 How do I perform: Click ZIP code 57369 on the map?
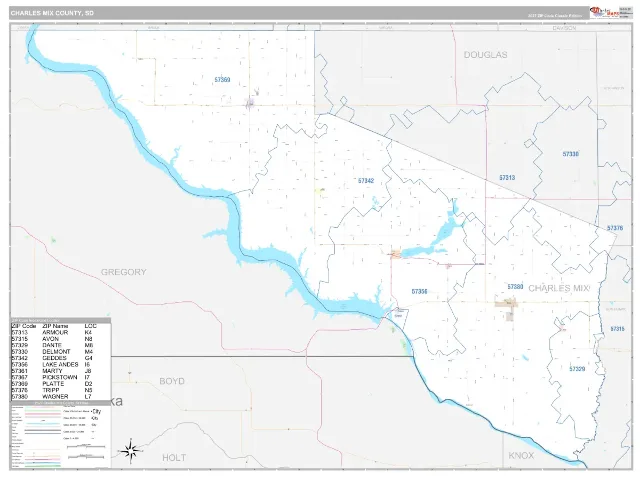222,80
